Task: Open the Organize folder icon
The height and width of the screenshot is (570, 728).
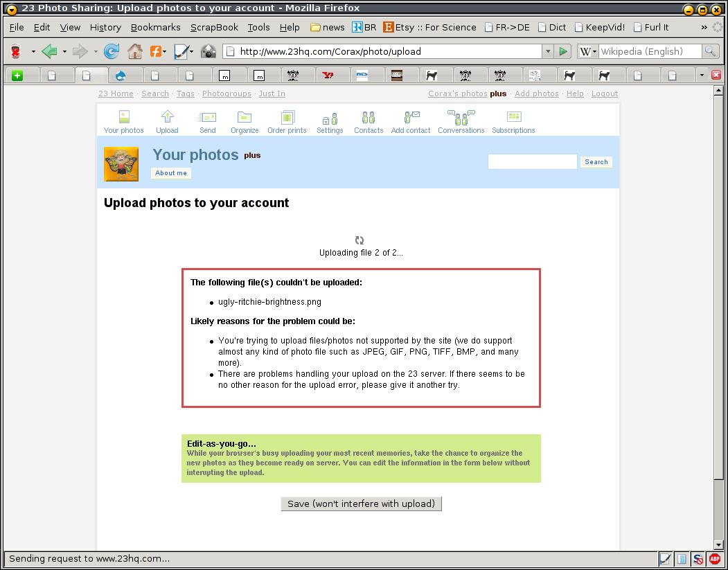Action: (245, 117)
